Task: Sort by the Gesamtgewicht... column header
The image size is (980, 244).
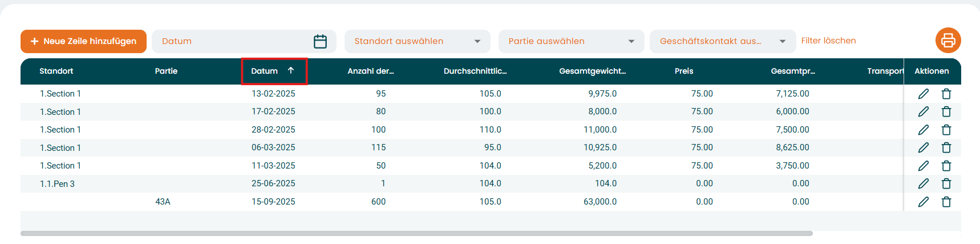Action: tap(593, 71)
